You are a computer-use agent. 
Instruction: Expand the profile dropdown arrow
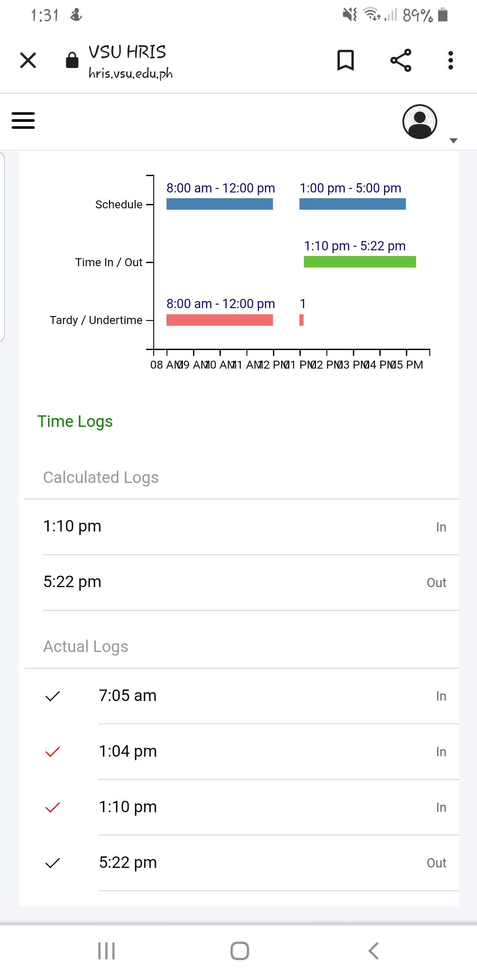[453, 141]
